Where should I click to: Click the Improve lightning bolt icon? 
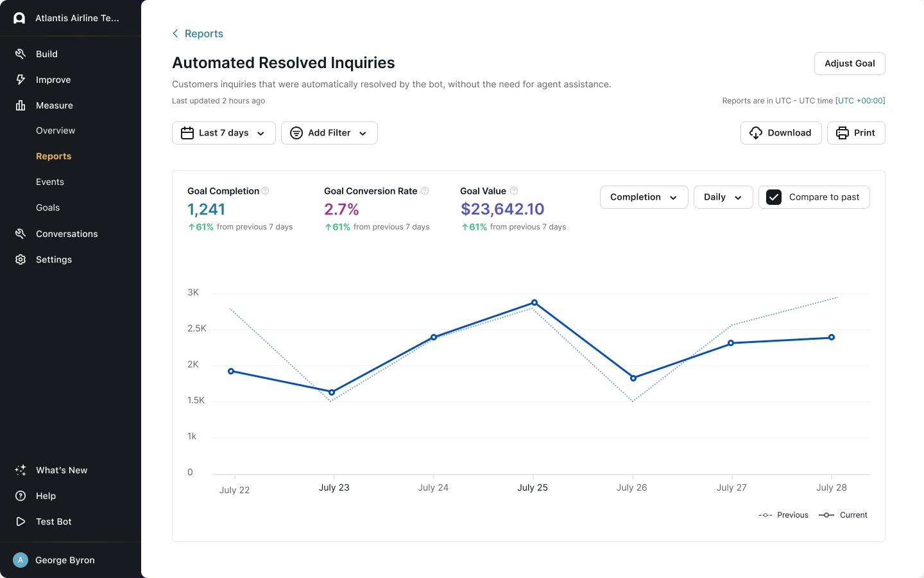pos(21,80)
